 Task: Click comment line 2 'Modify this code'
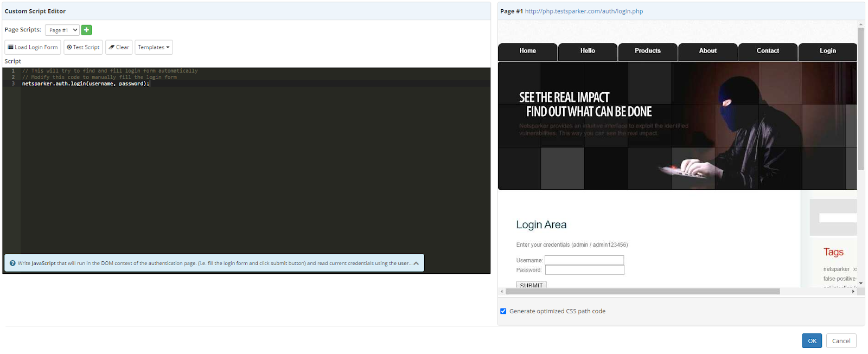point(99,77)
